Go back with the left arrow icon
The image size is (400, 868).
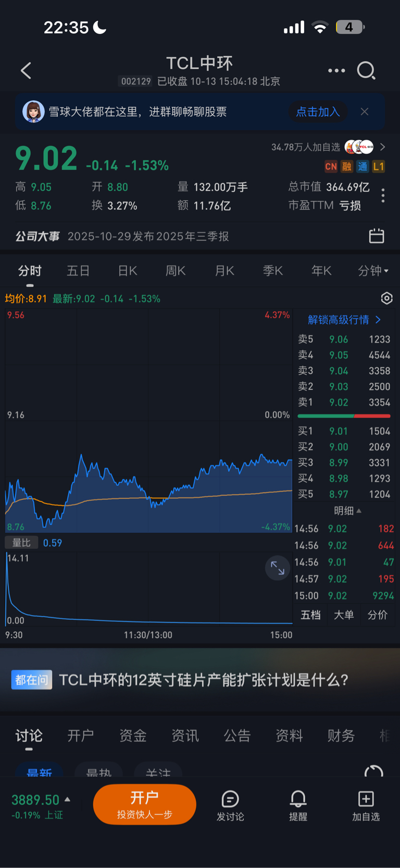click(26, 70)
